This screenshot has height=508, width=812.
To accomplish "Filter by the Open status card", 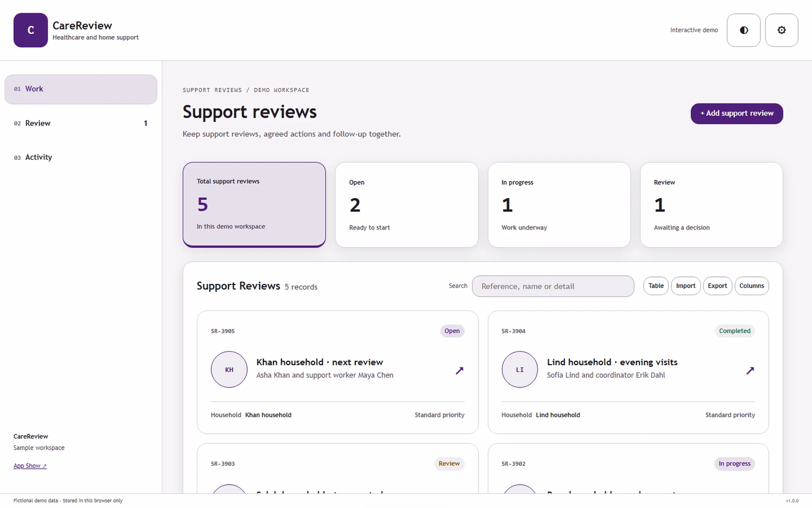I will [407, 205].
